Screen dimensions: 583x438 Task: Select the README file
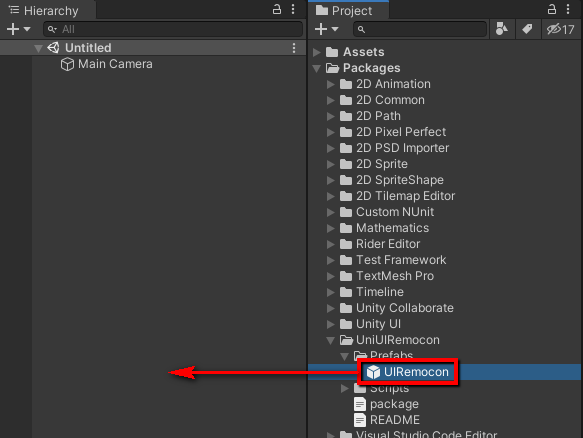395,420
